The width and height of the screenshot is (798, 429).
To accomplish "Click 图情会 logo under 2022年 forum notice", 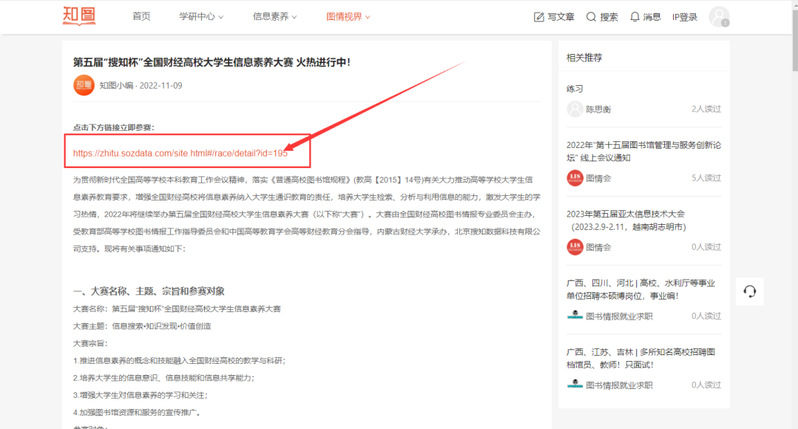I will [x=575, y=178].
